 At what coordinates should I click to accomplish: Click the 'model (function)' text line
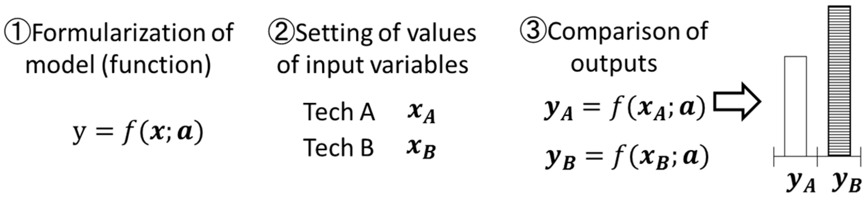(118, 65)
